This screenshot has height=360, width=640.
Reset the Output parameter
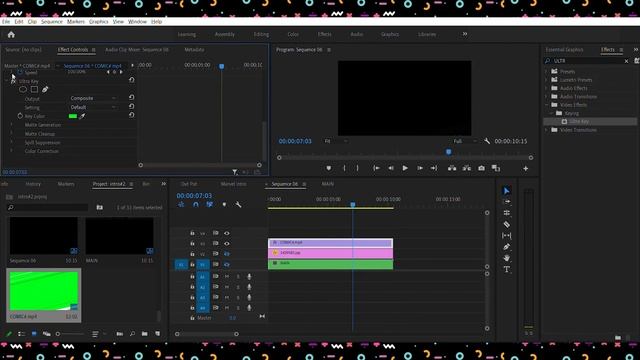[131, 98]
